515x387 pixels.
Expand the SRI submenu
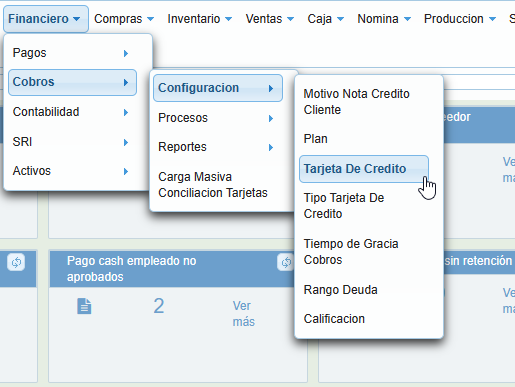72,142
